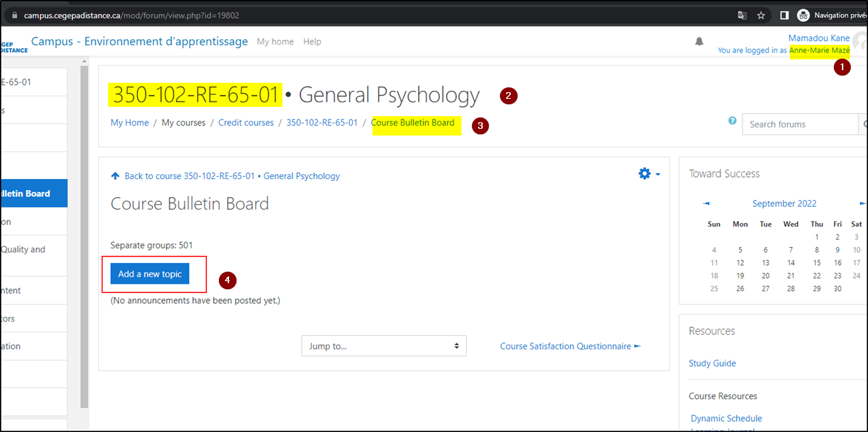Image resolution: width=868 pixels, height=432 pixels.
Task: Expand the Jump to dropdown
Action: 383,346
